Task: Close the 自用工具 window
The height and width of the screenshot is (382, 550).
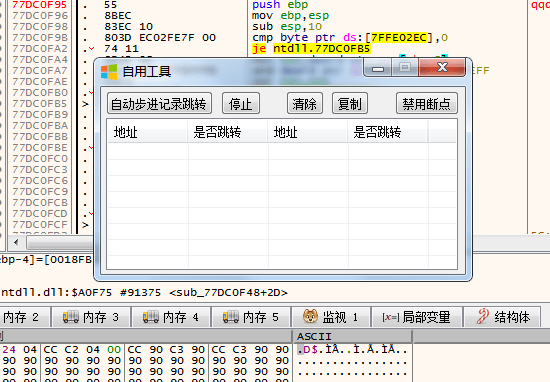Action: 442,67
